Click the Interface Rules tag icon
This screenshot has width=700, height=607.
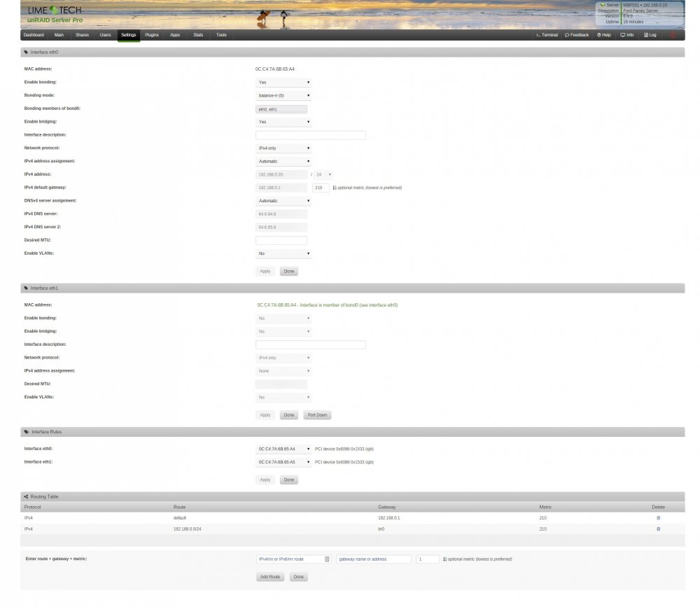click(27, 432)
